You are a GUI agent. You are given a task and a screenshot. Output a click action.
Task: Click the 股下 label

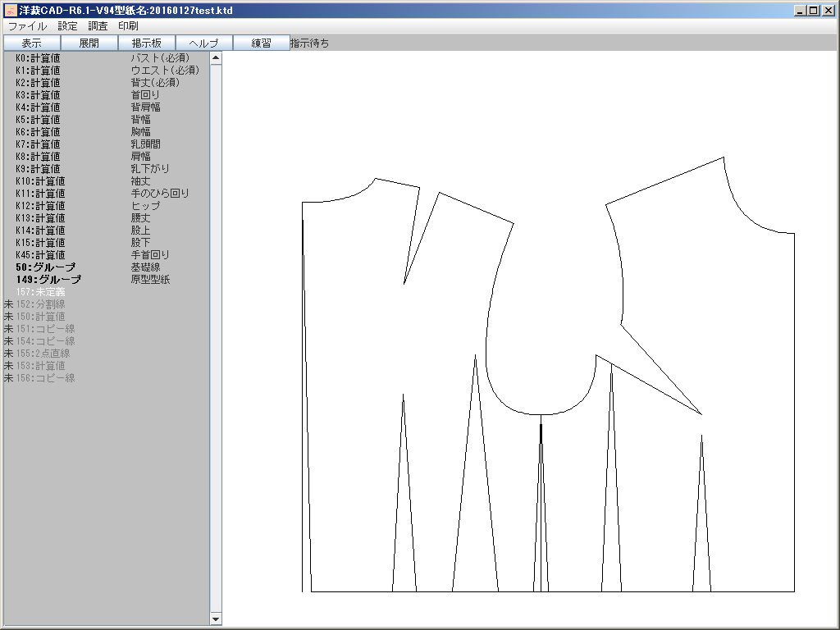click(141, 243)
